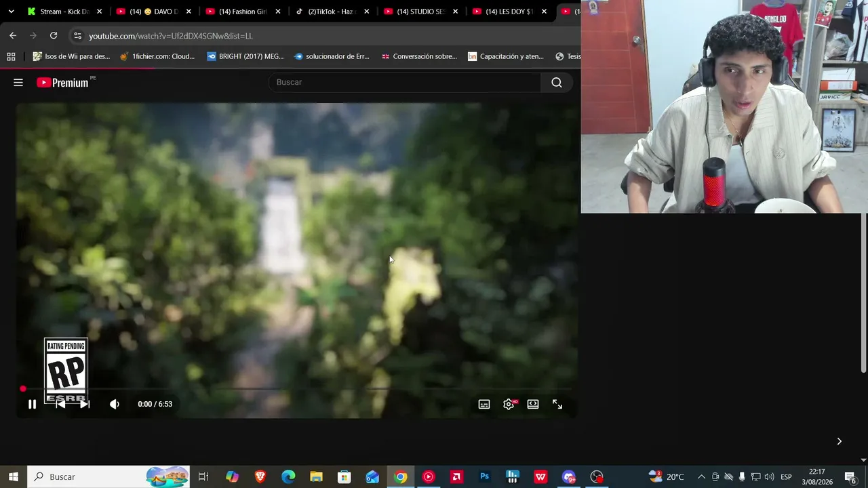868x488 pixels.
Task: Open the weather widget showing 20°C
Action: (x=666, y=476)
